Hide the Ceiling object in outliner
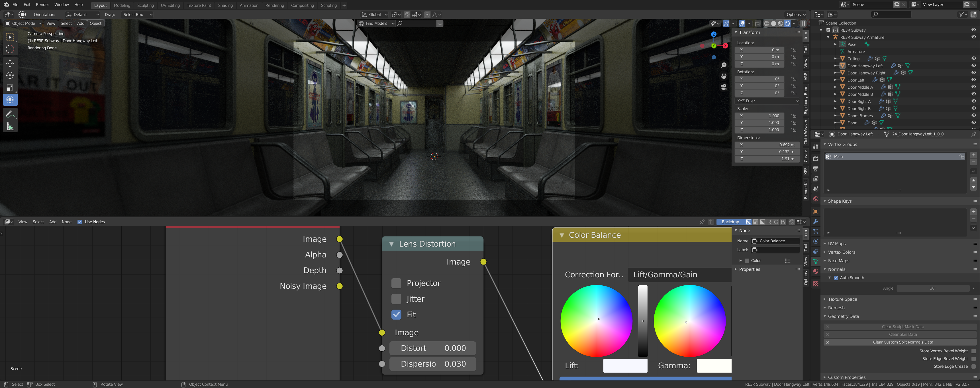Image resolution: width=980 pixels, height=388 pixels. [973, 59]
